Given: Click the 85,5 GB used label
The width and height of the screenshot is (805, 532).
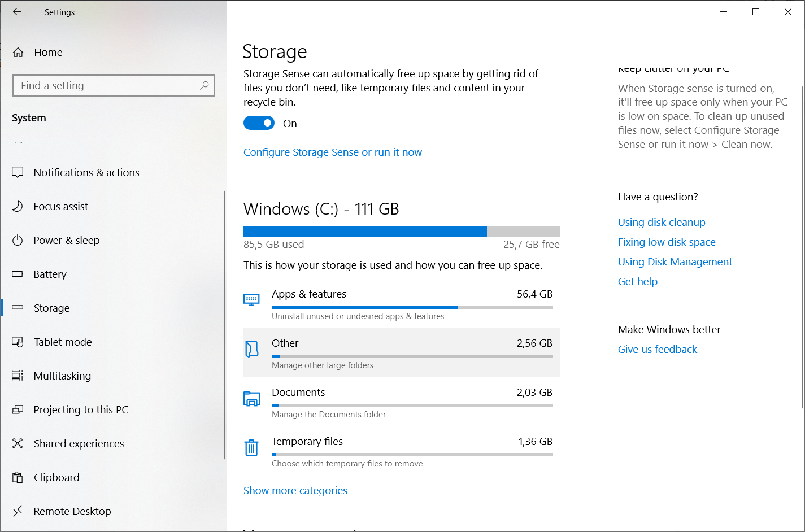Looking at the screenshot, I should (274, 245).
